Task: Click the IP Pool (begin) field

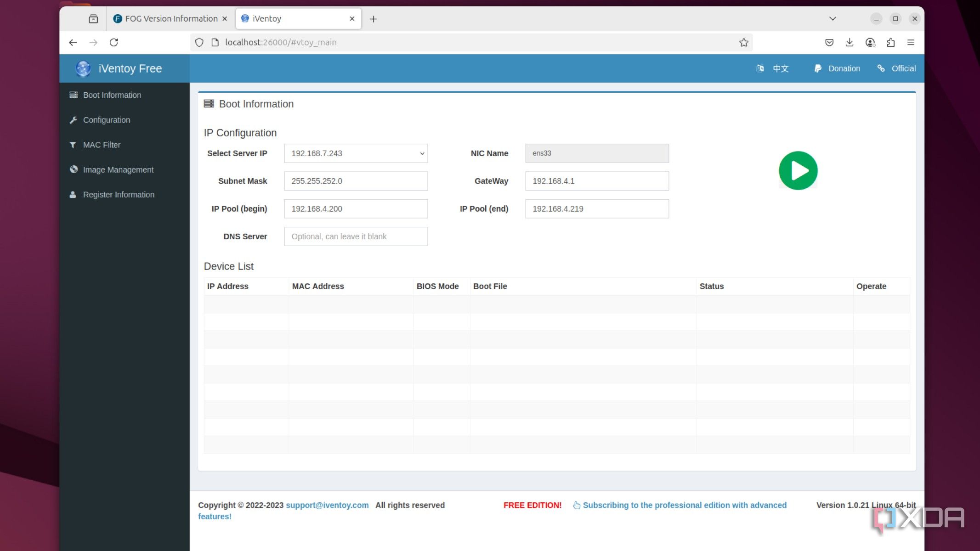Action: pos(356,208)
